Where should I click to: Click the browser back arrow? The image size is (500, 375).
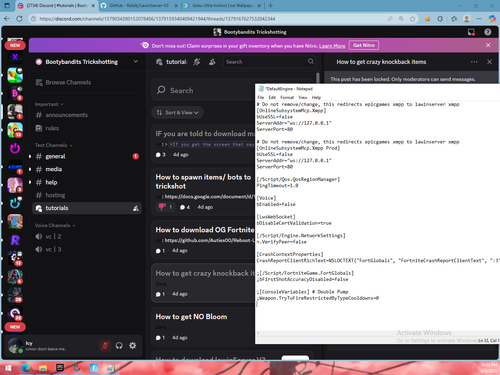[6, 19]
